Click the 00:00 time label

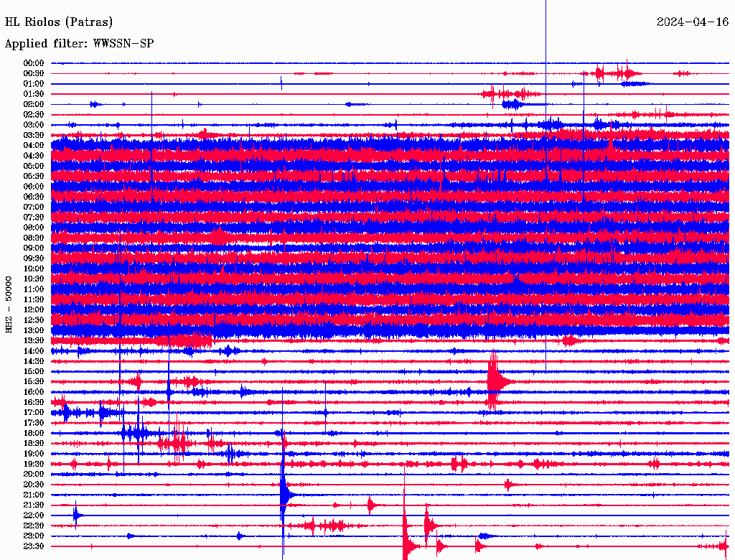coord(34,63)
